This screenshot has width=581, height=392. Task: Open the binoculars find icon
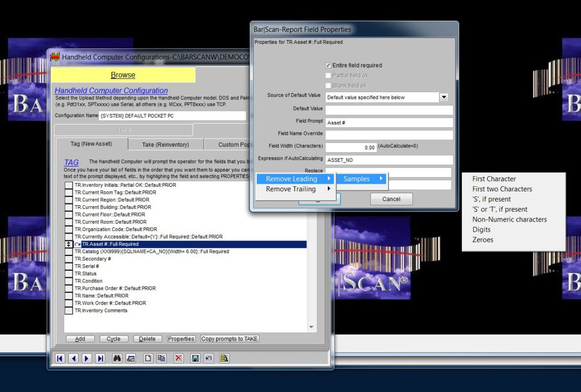click(x=117, y=358)
